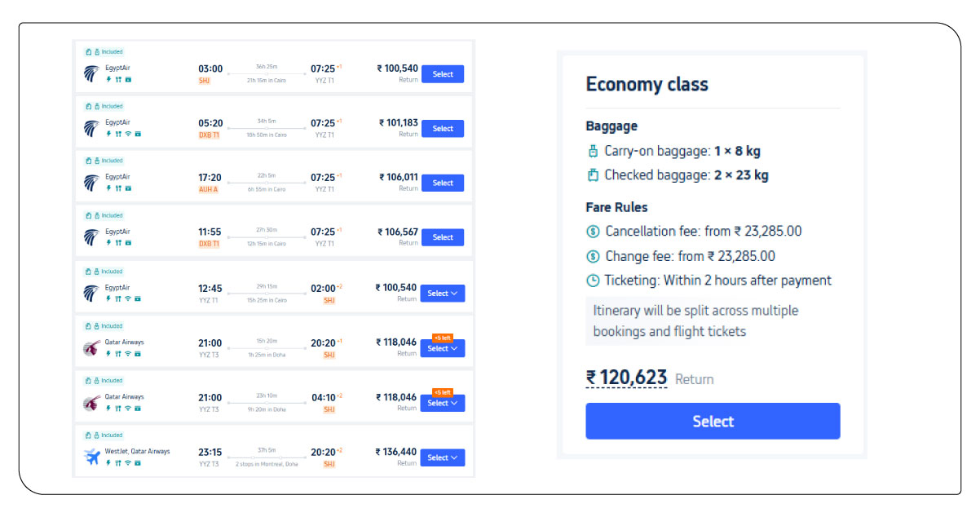This screenshot has width=980, height=517.
Task: Click Wi-Fi icon on the 05:20 EgyptAir flight
Action: 127,134
